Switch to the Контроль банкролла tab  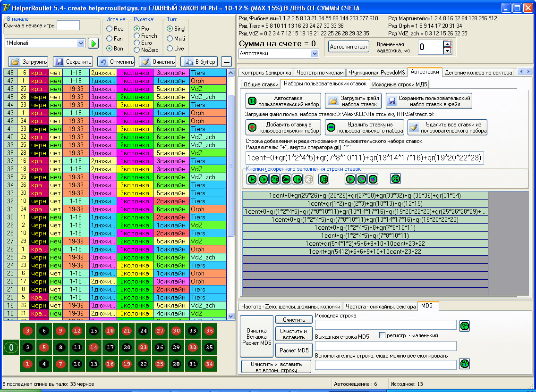(x=266, y=73)
